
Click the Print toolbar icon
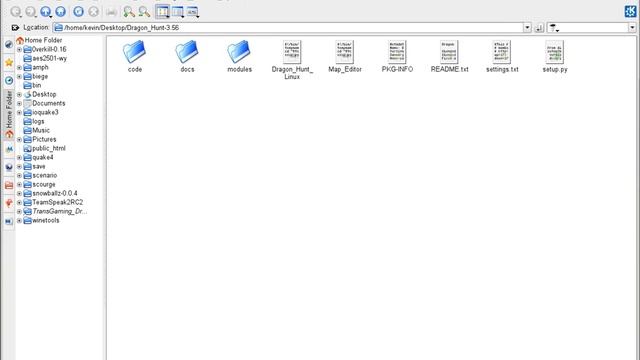pyautogui.click(x=111, y=12)
